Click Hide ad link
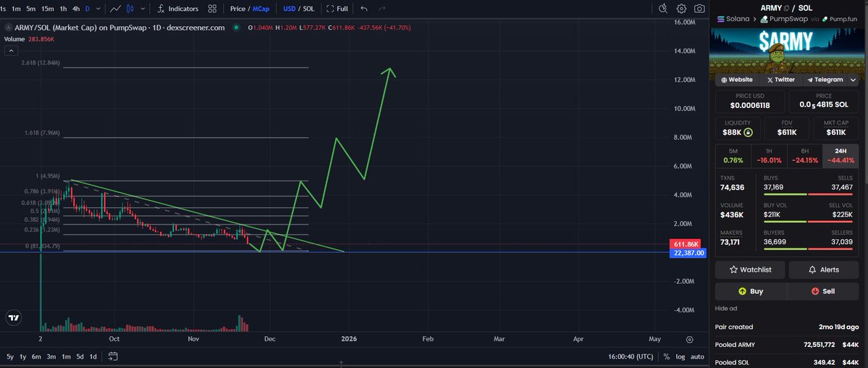This screenshot has height=368, width=868. click(x=725, y=309)
